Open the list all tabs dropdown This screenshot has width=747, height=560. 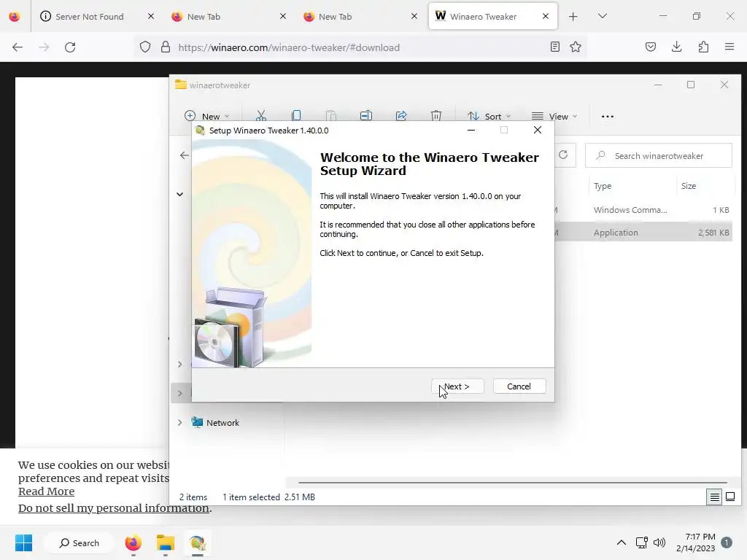coord(602,16)
